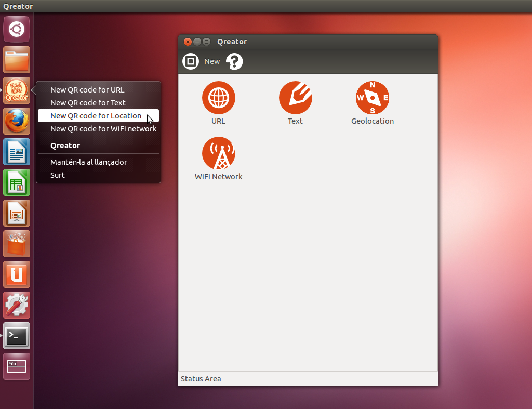
Task: Open the Files folder launcher icon
Action: (x=17, y=60)
